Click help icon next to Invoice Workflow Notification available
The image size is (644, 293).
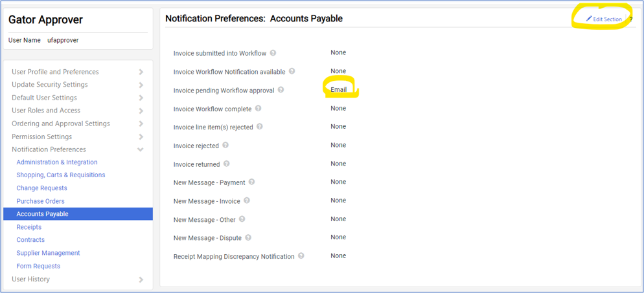tap(292, 71)
